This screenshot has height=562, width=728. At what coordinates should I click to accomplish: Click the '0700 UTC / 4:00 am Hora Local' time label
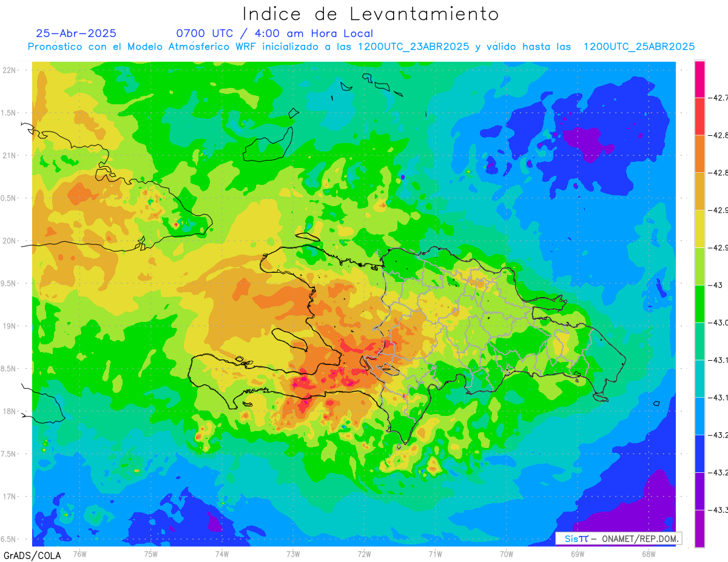[274, 33]
